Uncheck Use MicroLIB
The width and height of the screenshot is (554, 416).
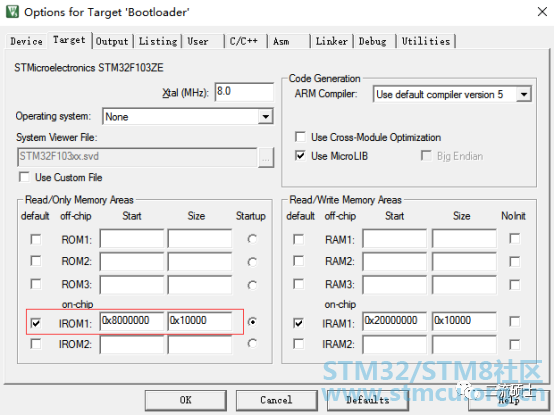(300, 156)
